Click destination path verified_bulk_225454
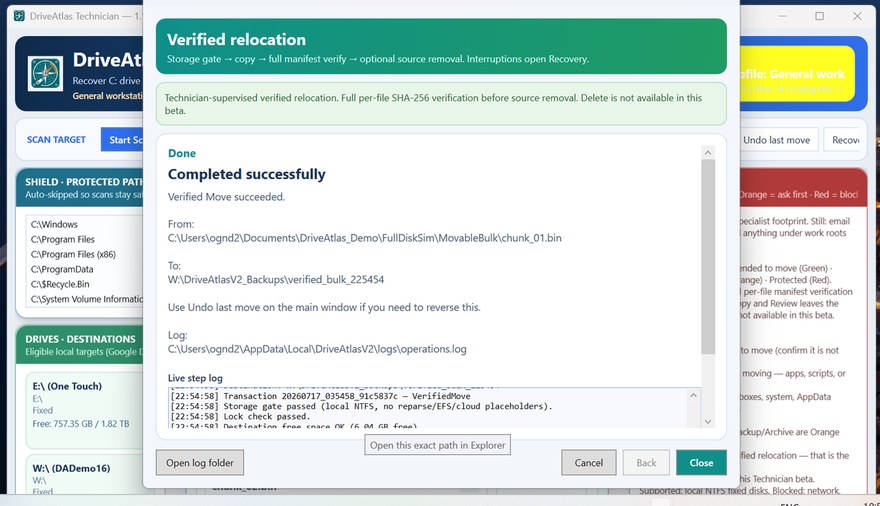The width and height of the screenshot is (880, 506). pyautogui.click(x=276, y=279)
